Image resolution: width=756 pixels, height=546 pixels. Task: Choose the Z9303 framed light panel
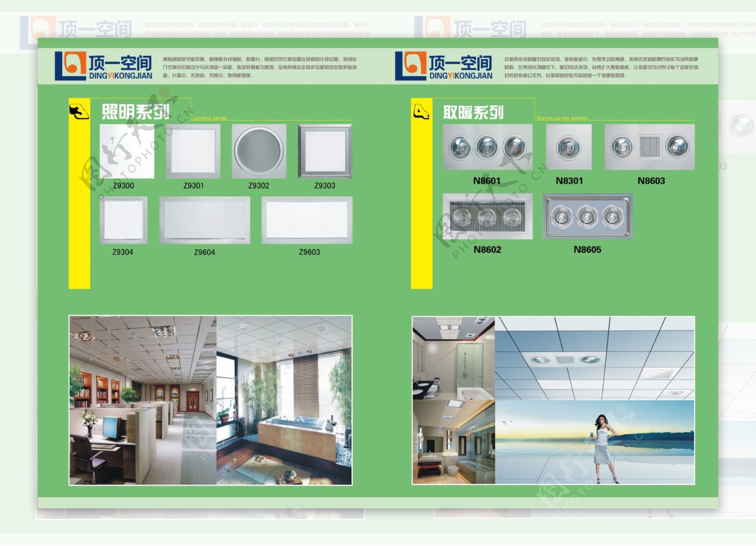325,151
